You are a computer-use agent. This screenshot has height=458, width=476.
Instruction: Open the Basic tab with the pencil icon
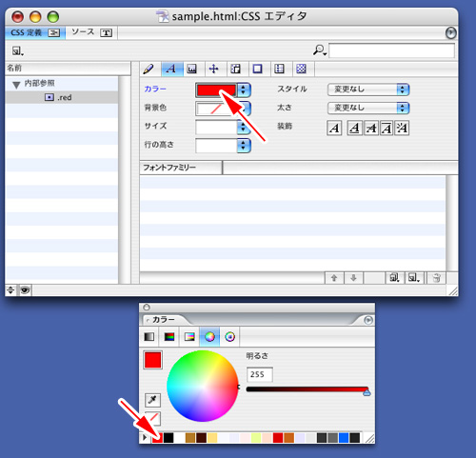[x=149, y=69]
